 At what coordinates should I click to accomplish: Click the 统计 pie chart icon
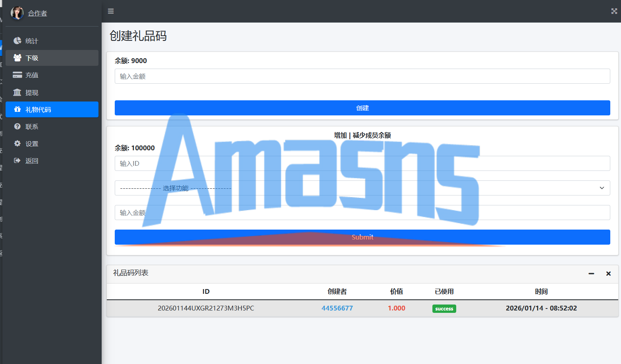pos(17,40)
